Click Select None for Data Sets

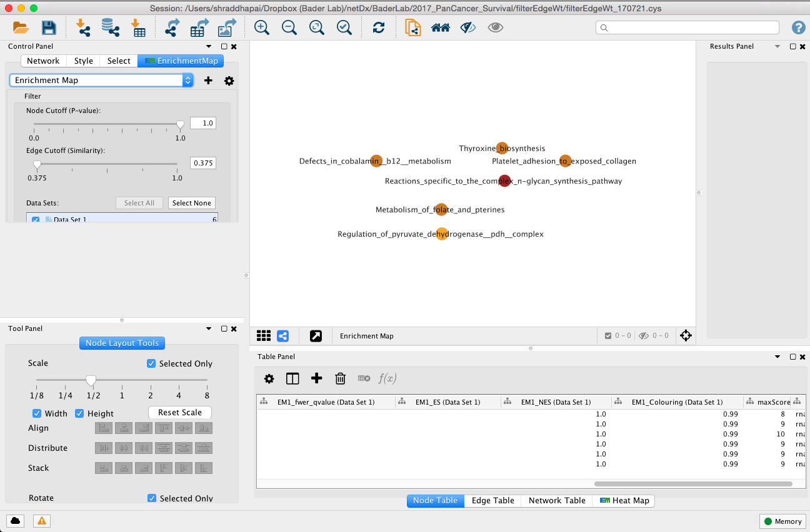(191, 203)
